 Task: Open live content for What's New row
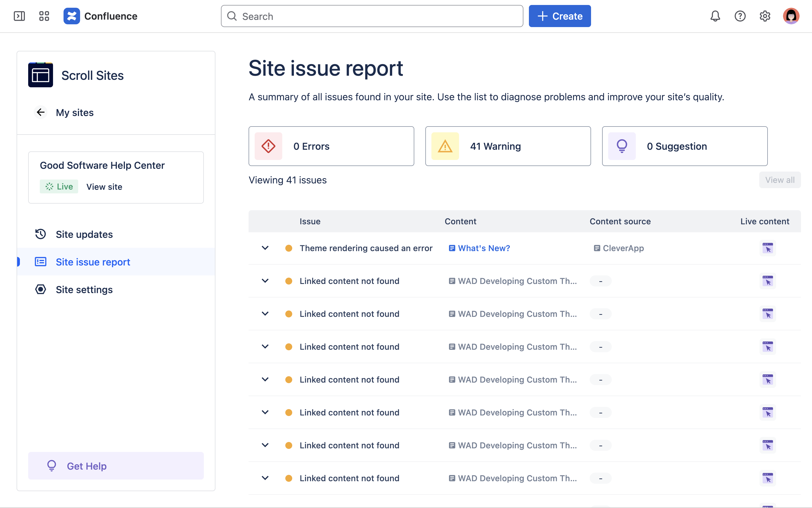point(767,248)
